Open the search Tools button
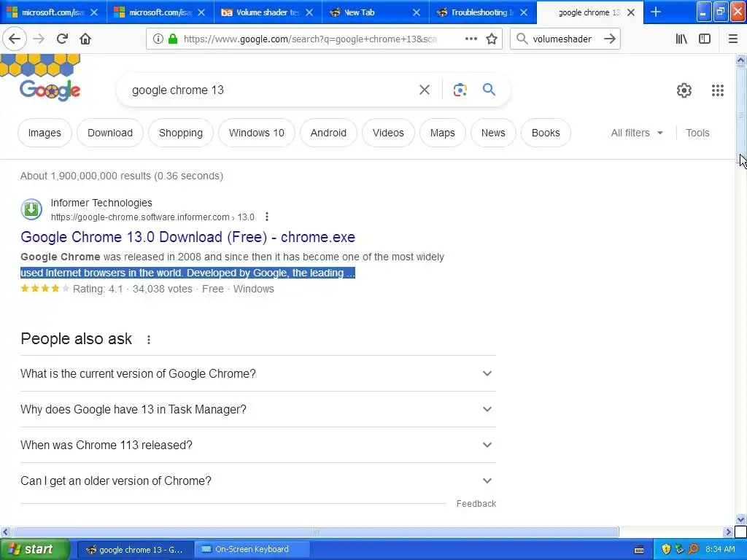The width and height of the screenshot is (747, 560). (x=697, y=133)
